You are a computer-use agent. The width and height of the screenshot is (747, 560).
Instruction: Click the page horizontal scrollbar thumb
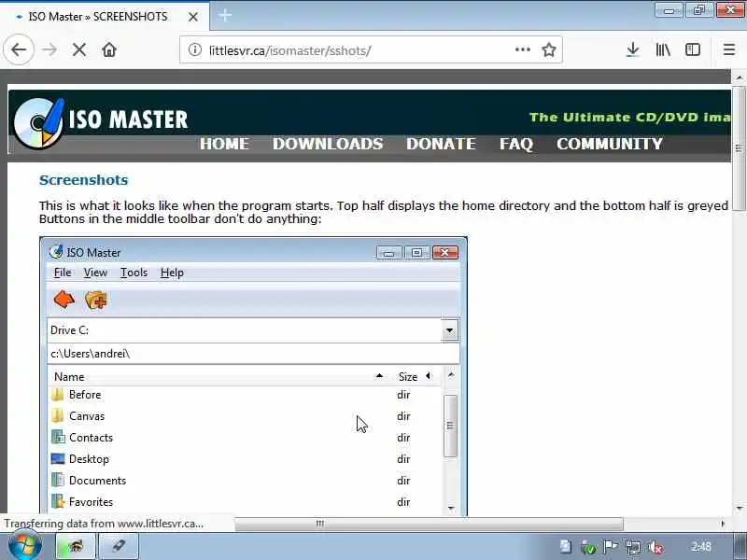tap(429, 525)
